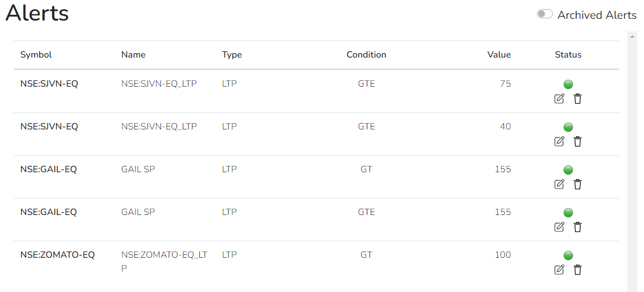Viewport: 644px width, 292px height.
Task: Click the scrollbar up arrow
Action: (x=633, y=36)
